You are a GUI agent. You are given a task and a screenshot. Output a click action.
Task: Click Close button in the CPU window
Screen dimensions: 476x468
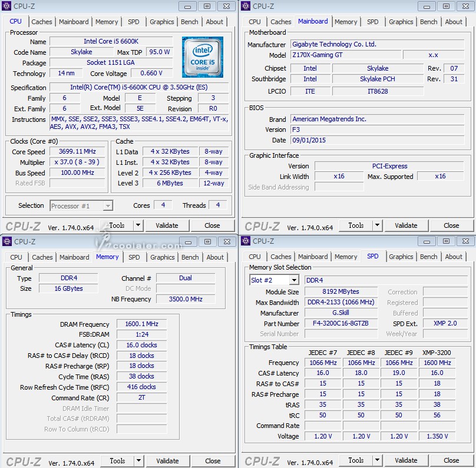212,225
